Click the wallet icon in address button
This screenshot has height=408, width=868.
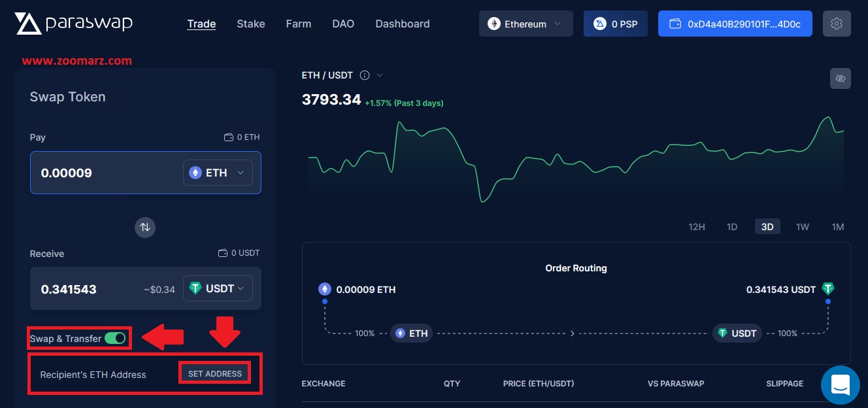(x=676, y=24)
